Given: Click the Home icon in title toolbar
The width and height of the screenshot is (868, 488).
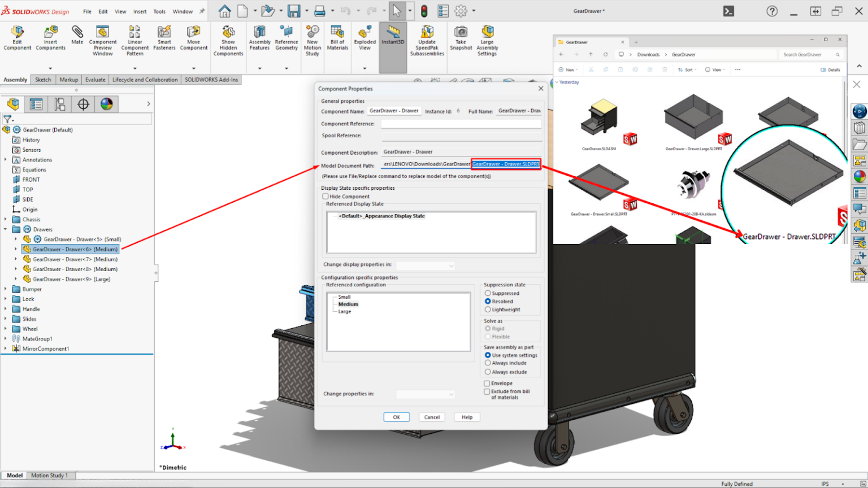Looking at the screenshot, I should [224, 11].
